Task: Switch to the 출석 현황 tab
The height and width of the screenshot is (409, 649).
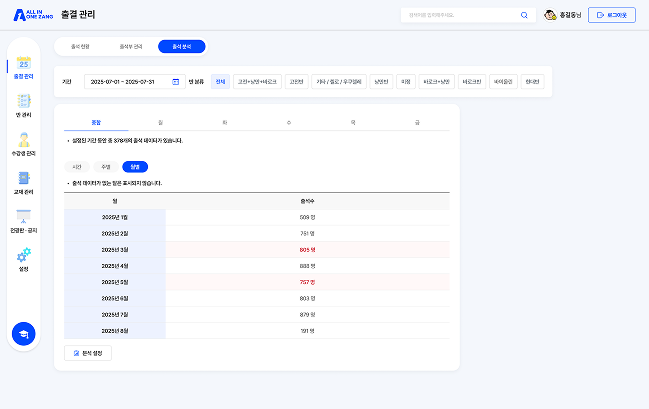Action: point(80,46)
